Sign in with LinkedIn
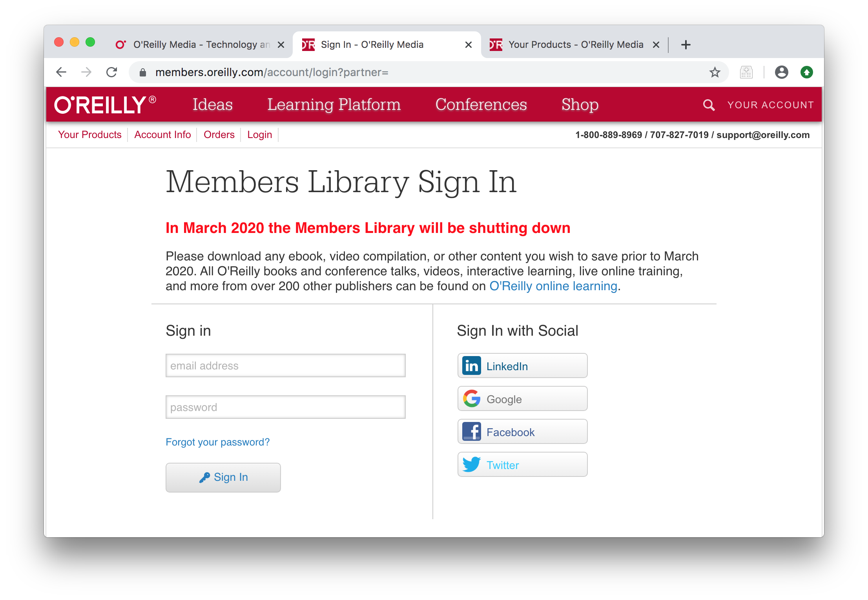 [x=522, y=366]
